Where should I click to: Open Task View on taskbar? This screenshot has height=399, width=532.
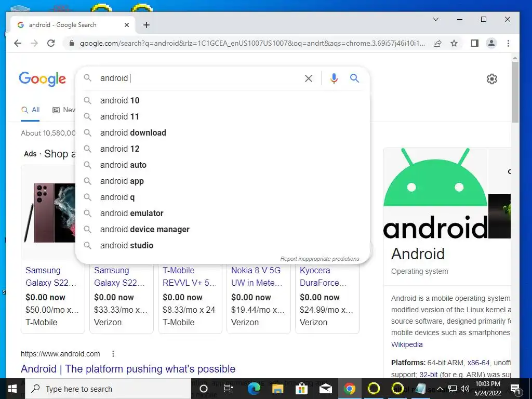tap(229, 389)
